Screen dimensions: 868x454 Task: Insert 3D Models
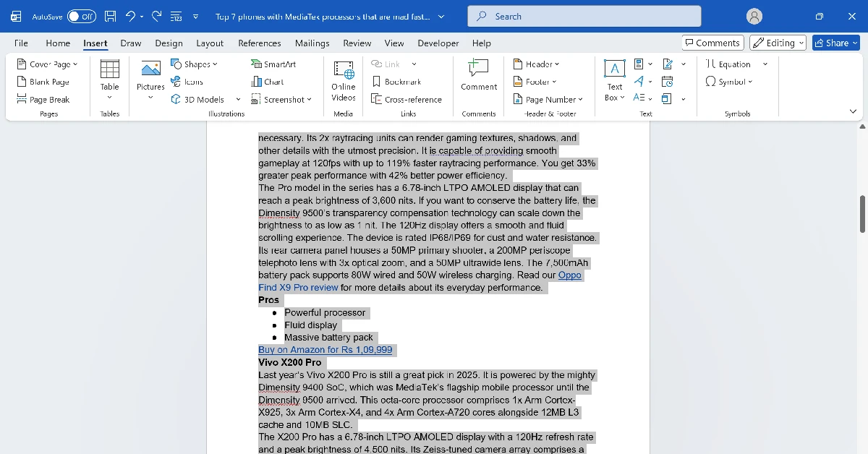click(198, 100)
